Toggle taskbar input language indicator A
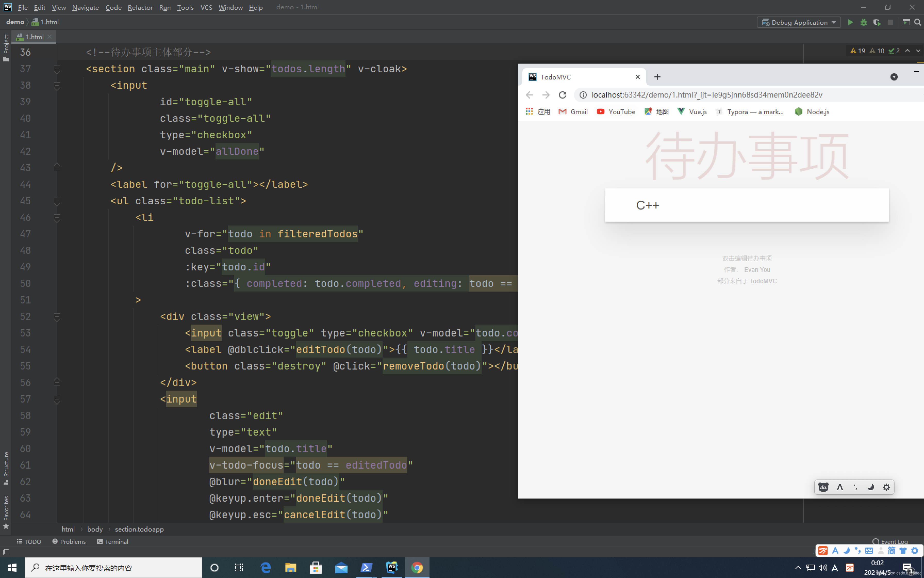Image resolution: width=924 pixels, height=578 pixels. 835,568
